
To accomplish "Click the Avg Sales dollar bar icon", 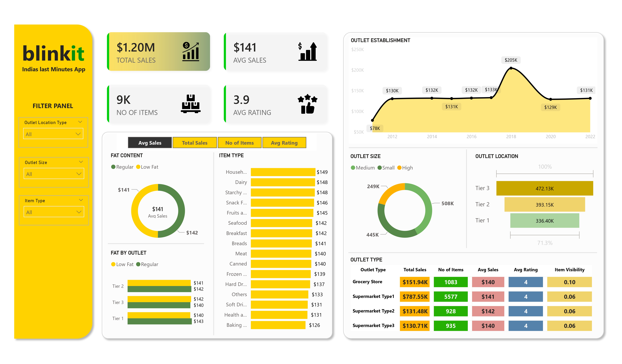I will click(307, 52).
